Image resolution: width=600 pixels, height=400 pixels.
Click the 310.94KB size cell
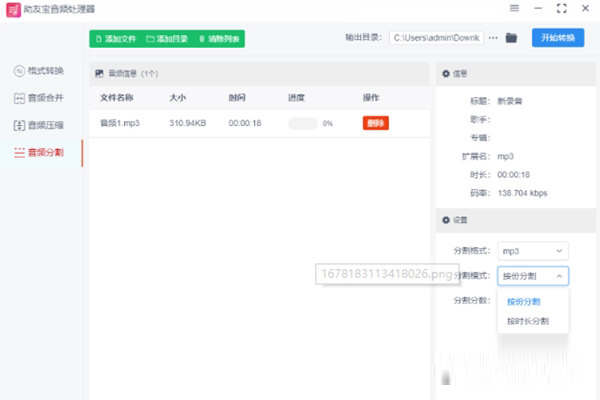click(x=188, y=123)
